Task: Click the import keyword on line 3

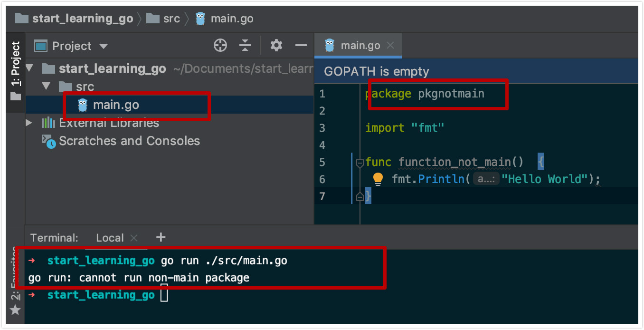Action: [385, 128]
